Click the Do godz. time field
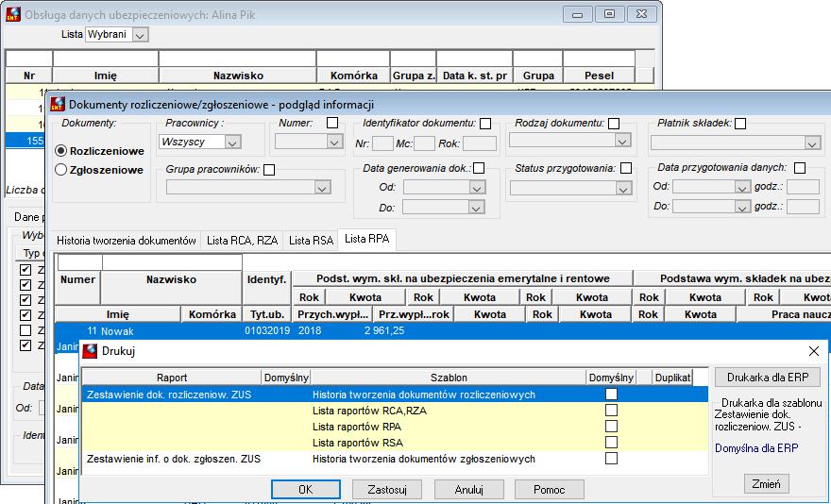Viewport: 831px width, 504px height. [x=803, y=207]
